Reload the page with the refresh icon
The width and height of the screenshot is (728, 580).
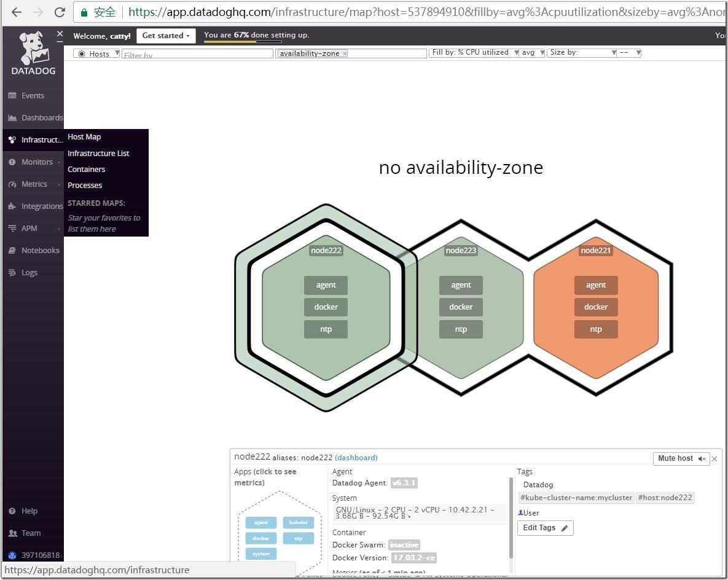click(60, 12)
